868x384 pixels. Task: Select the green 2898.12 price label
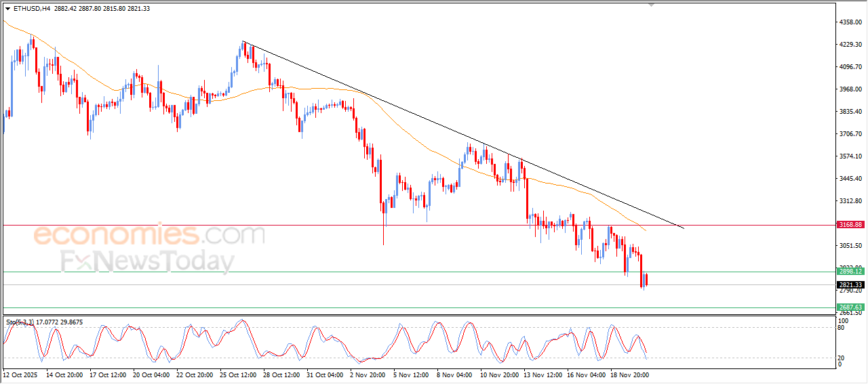point(850,272)
